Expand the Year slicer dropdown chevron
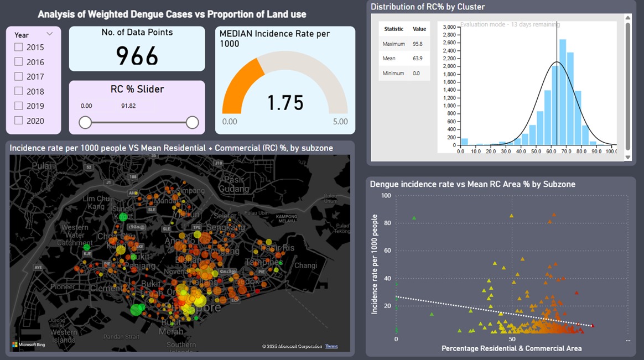Screen dimensions: 644x360 [x=50, y=34]
